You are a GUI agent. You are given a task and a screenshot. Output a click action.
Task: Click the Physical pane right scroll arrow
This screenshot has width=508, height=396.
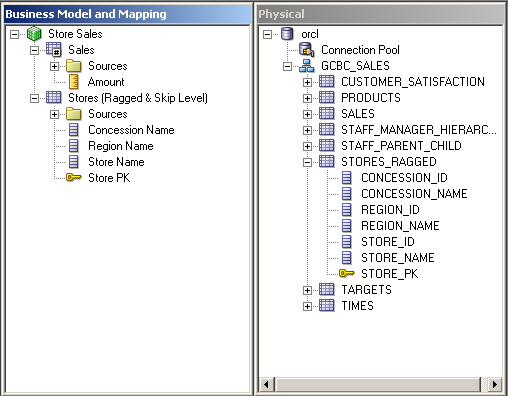(x=495, y=384)
